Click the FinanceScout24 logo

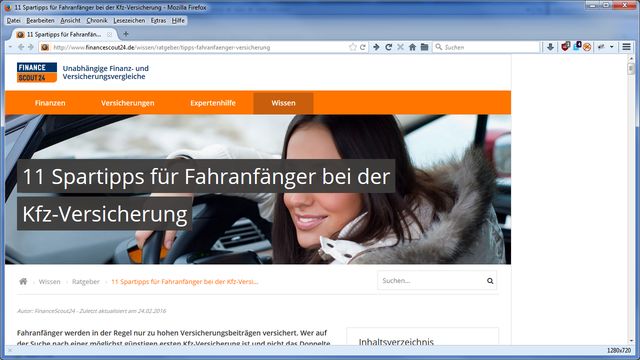coord(37,72)
